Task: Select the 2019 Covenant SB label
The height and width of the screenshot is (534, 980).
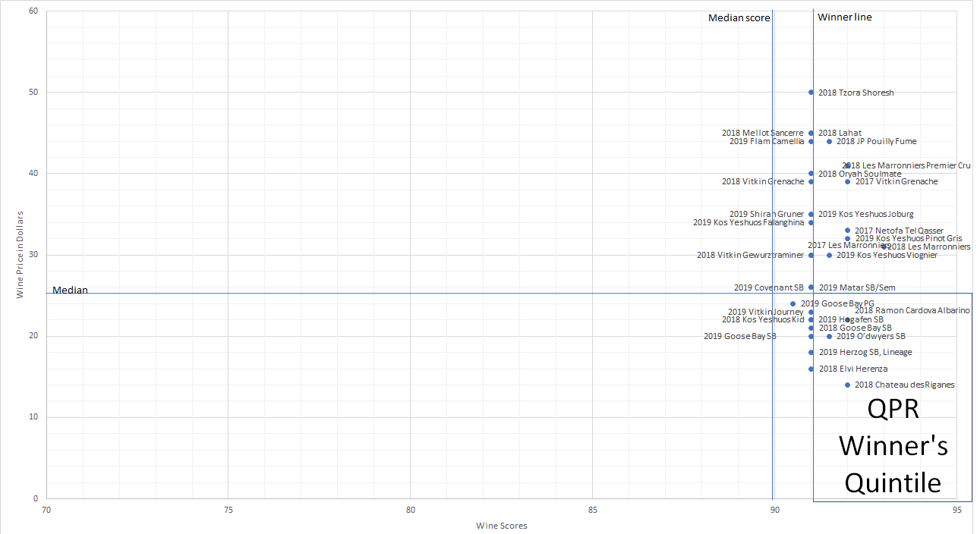Action: pyautogui.click(x=768, y=287)
